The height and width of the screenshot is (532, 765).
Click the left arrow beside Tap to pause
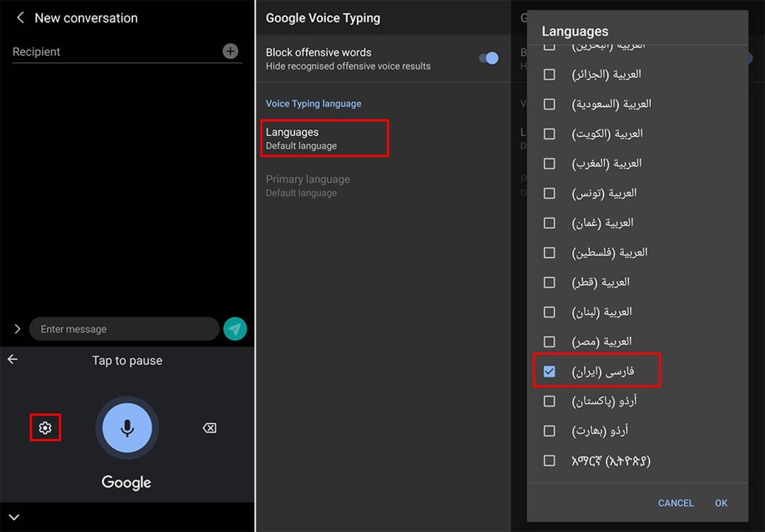point(13,360)
